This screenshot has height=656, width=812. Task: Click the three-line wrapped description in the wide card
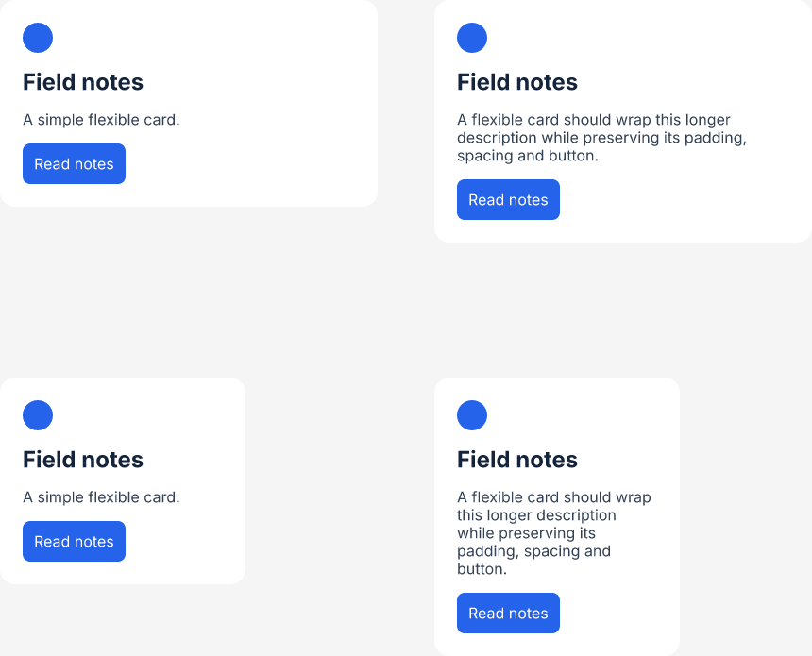(601, 138)
